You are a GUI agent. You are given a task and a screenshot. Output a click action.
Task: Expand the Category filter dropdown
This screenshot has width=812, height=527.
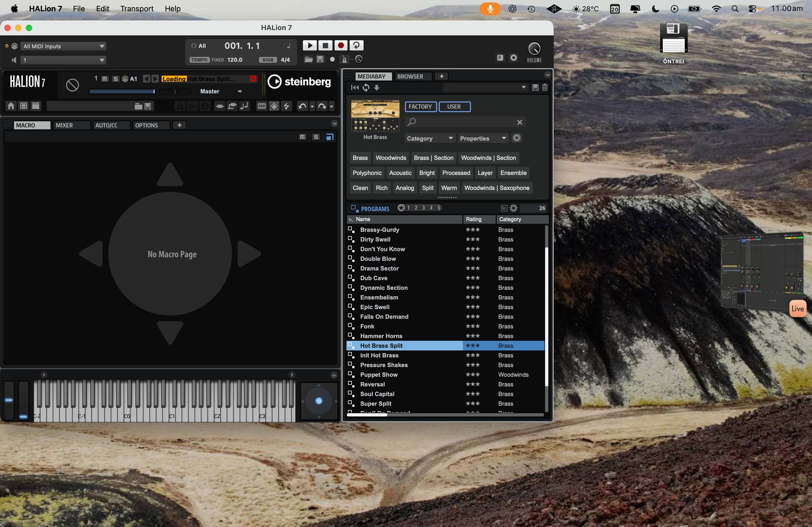tap(429, 138)
